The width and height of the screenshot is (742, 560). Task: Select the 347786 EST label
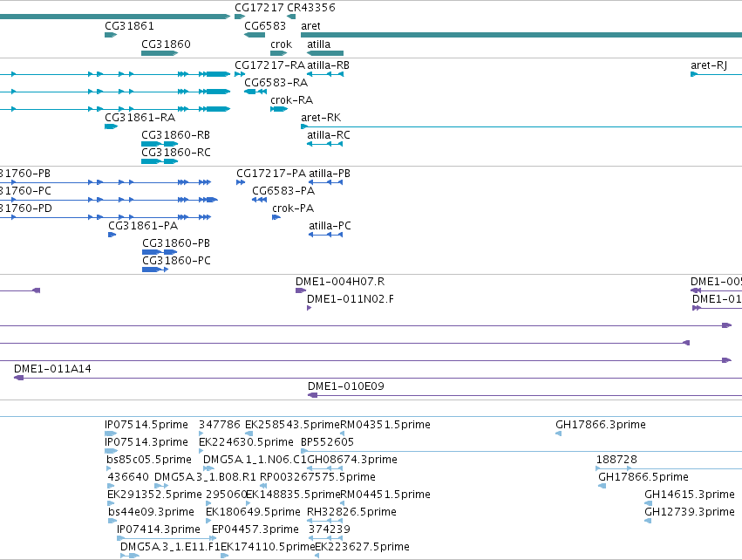(x=220, y=425)
